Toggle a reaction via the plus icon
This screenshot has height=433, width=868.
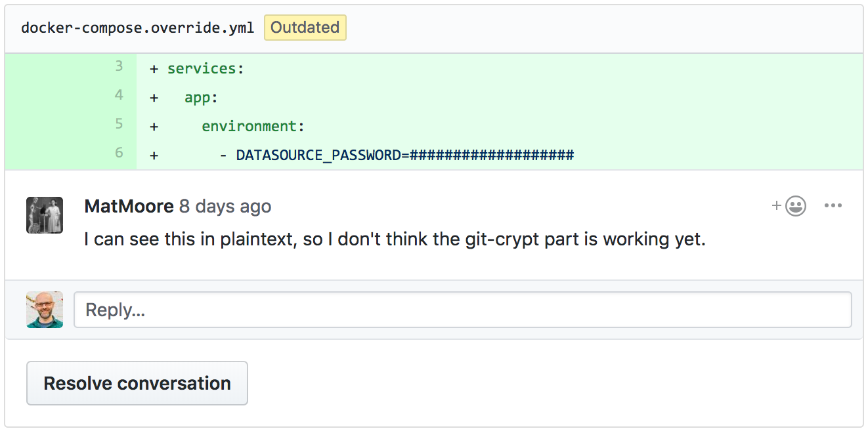tap(776, 205)
